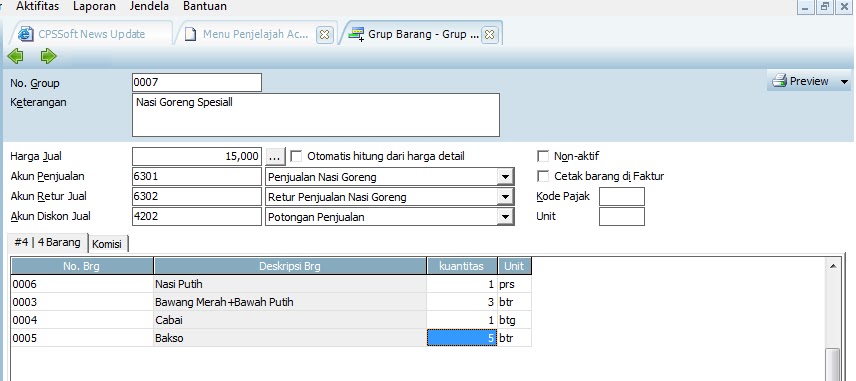
Task: Click quantity 3 in Bawang Merah row
Action: [x=462, y=302]
